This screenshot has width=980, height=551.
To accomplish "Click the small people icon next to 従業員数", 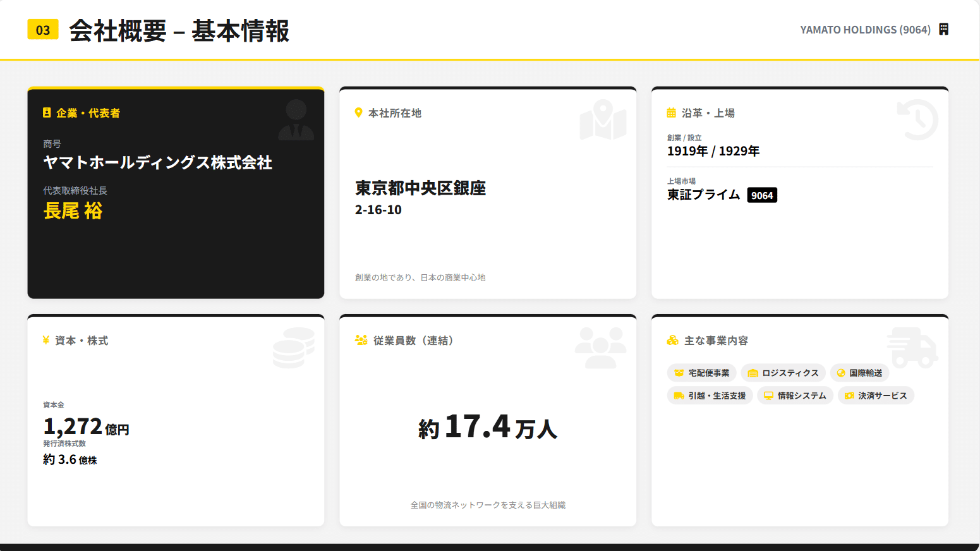I will pyautogui.click(x=361, y=340).
